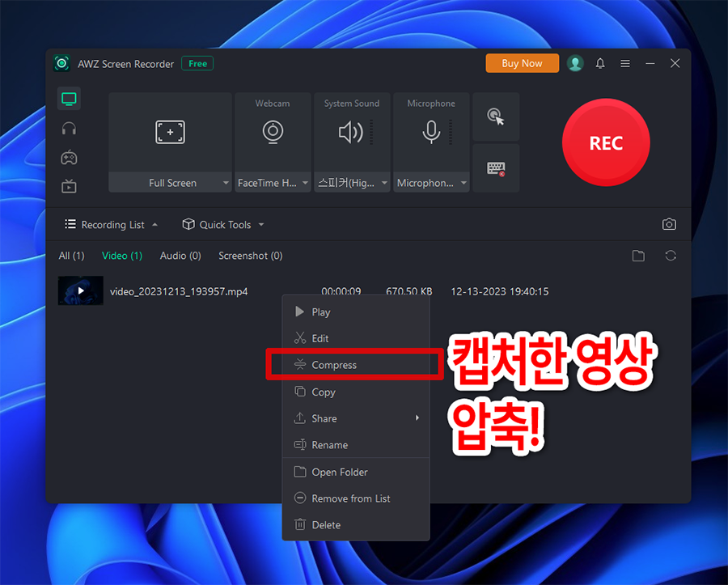Open the Share submenu
The image size is (728, 585).
point(356,418)
